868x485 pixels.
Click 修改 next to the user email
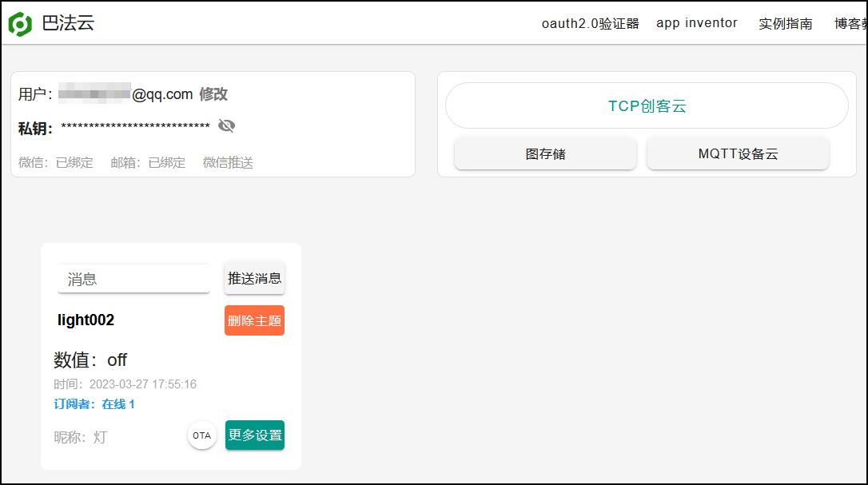point(213,94)
